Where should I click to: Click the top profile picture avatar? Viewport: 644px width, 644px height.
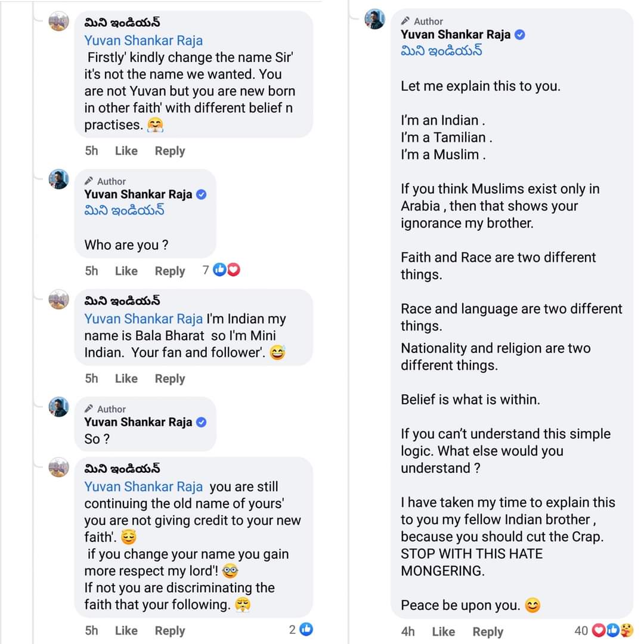pyautogui.click(x=58, y=21)
